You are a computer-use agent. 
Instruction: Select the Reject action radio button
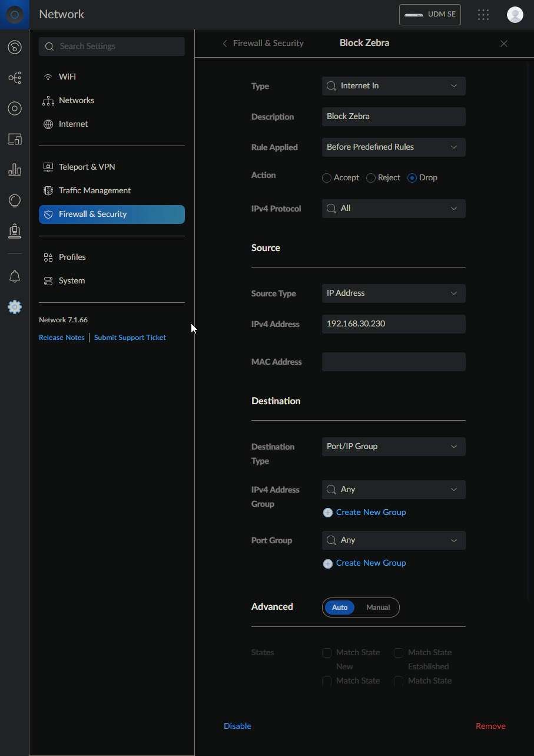[x=371, y=178]
